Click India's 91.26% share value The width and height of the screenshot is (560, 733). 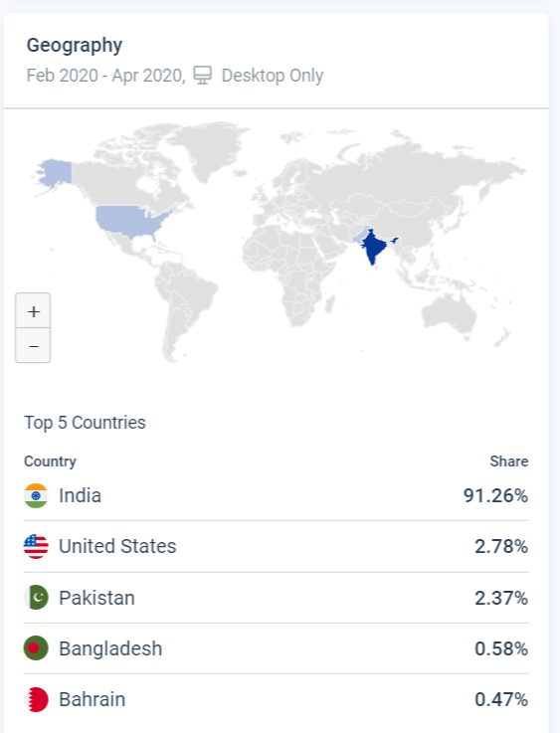coord(495,495)
